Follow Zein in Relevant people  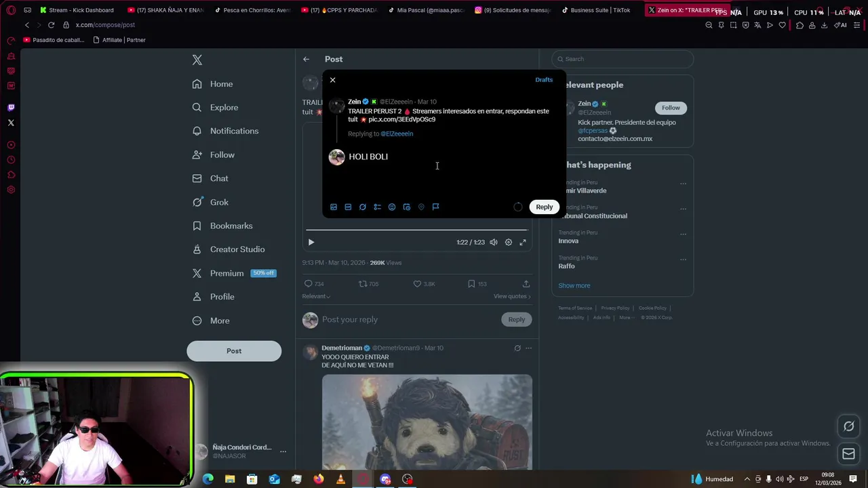click(671, 108)
